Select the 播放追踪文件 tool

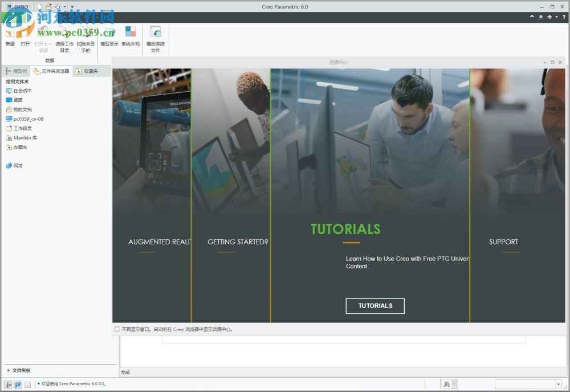tap(156, 34)
